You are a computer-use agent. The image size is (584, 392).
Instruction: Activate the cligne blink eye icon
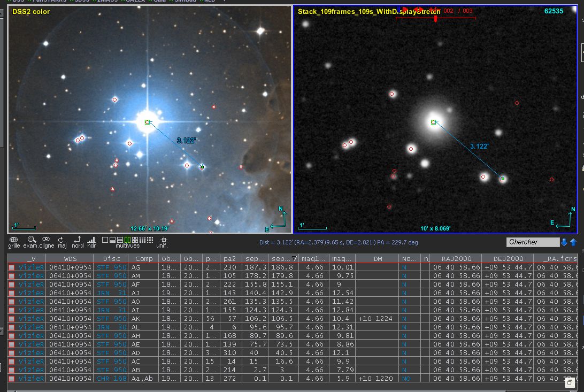point(47,240)
